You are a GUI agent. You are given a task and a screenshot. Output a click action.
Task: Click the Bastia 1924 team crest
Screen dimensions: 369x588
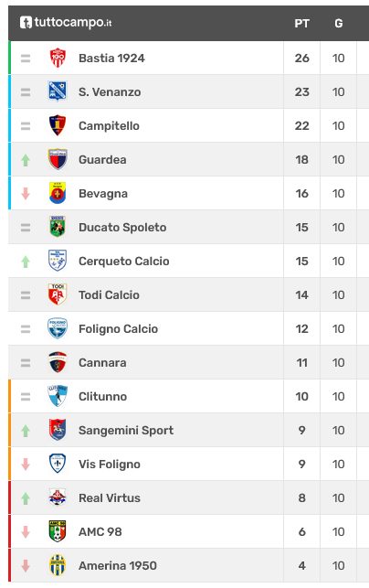(58, 58)
